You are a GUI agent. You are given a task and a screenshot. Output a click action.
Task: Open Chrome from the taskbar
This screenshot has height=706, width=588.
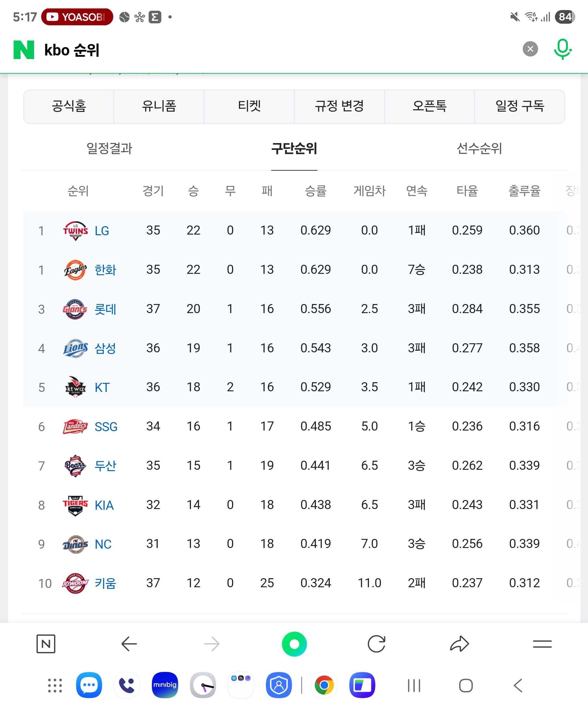324,685
